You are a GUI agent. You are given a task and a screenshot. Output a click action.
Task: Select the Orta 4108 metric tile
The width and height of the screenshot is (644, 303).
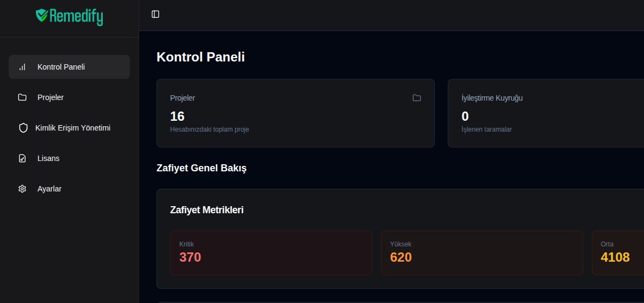(617, 252)
